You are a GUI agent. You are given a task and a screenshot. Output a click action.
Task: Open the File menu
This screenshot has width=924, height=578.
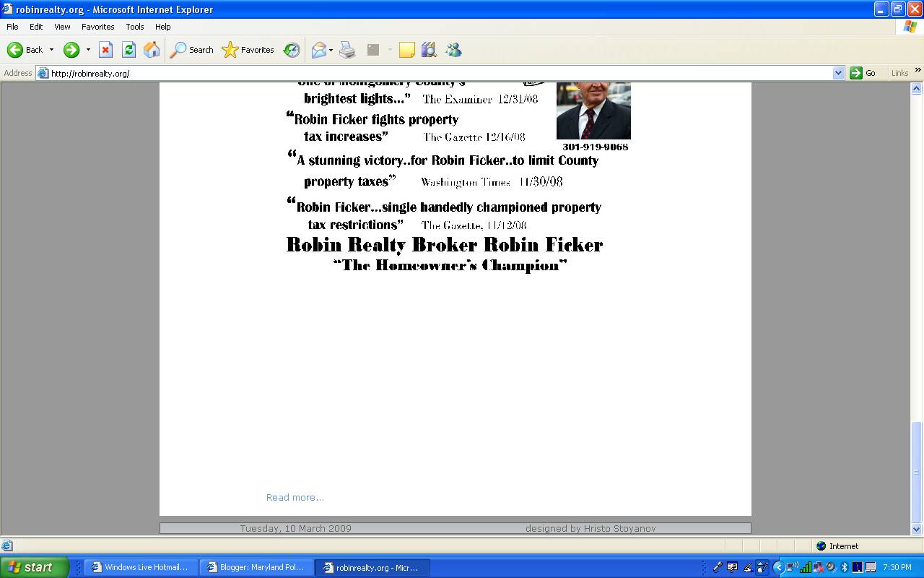click(x=12, y=27)
